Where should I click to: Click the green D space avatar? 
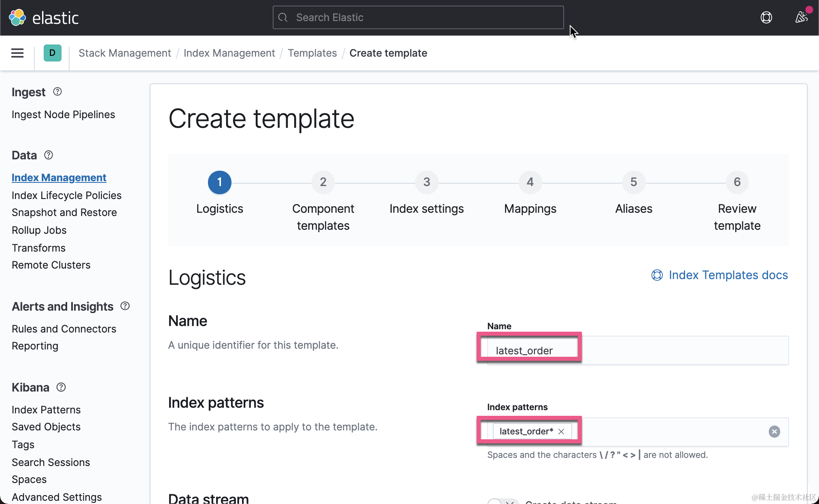(x=52, y=53)
